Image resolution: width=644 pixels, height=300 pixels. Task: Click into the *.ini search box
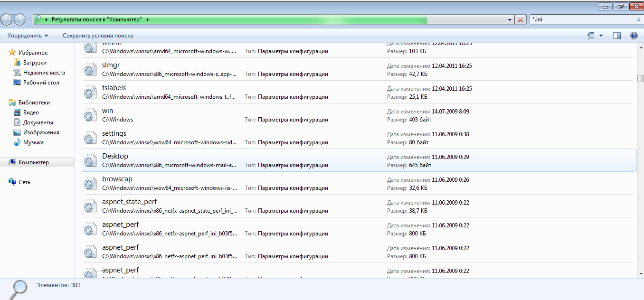point(581,19)
